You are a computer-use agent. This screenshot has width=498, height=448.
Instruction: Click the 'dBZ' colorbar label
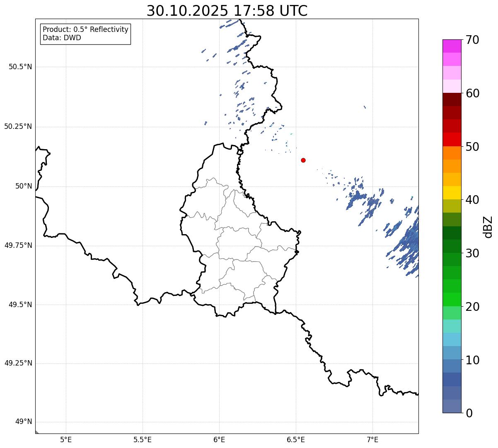(488, 227)
